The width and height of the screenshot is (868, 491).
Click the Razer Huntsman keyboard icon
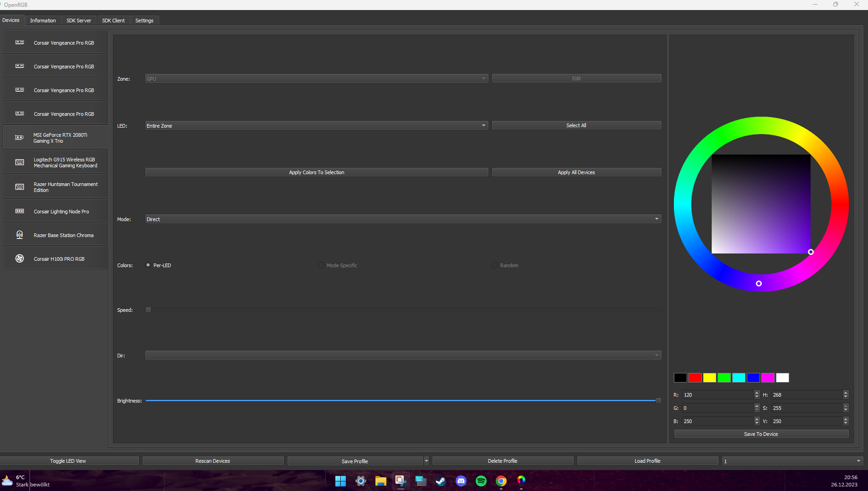tap(20, 187)
